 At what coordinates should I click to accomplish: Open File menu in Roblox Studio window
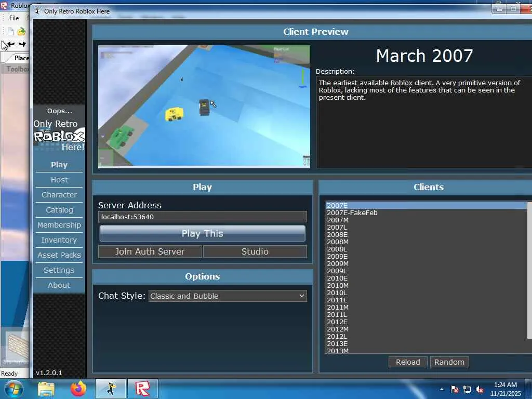coord(14,18)
